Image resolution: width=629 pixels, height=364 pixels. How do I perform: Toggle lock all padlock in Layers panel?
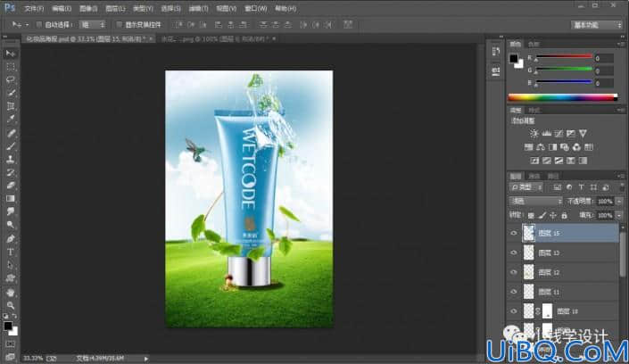click(x=565, y=216)
